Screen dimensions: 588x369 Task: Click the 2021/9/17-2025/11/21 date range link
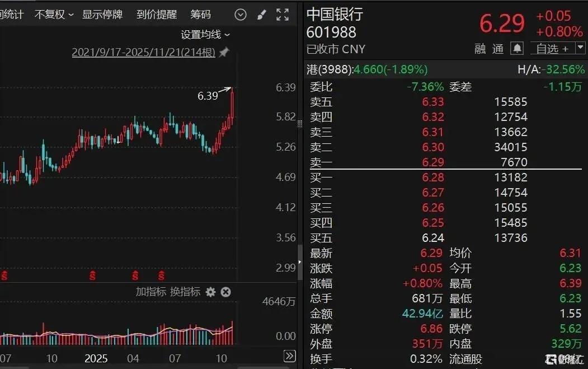click(x=143, y=53)
